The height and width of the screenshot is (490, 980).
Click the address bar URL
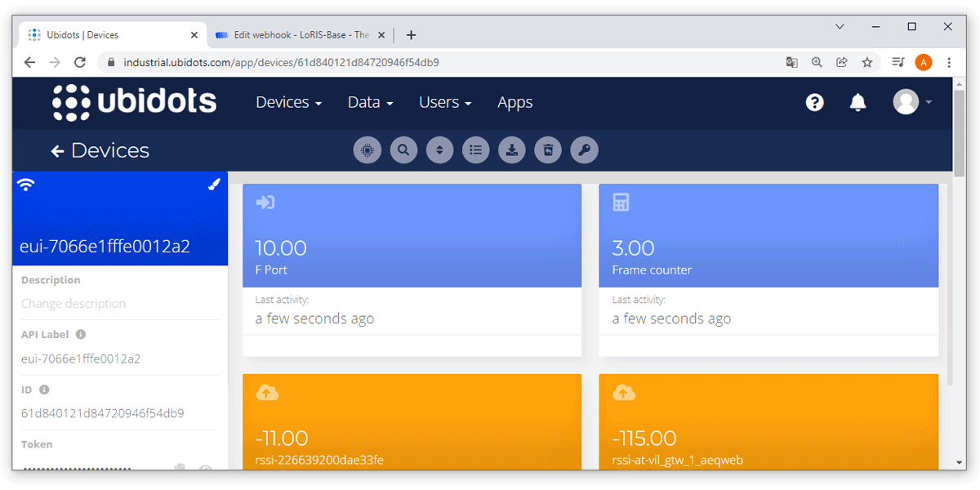[x=282, y=62]
